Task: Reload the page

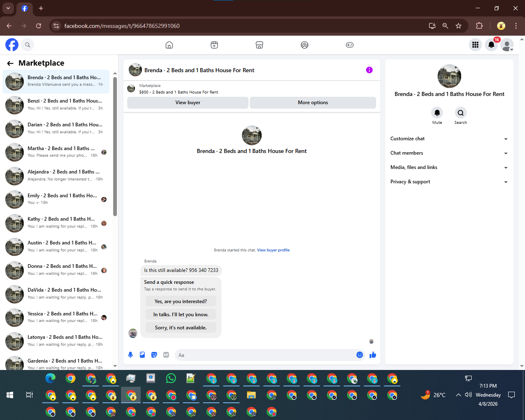Action: pyautogui.click(x=39, y=26)
